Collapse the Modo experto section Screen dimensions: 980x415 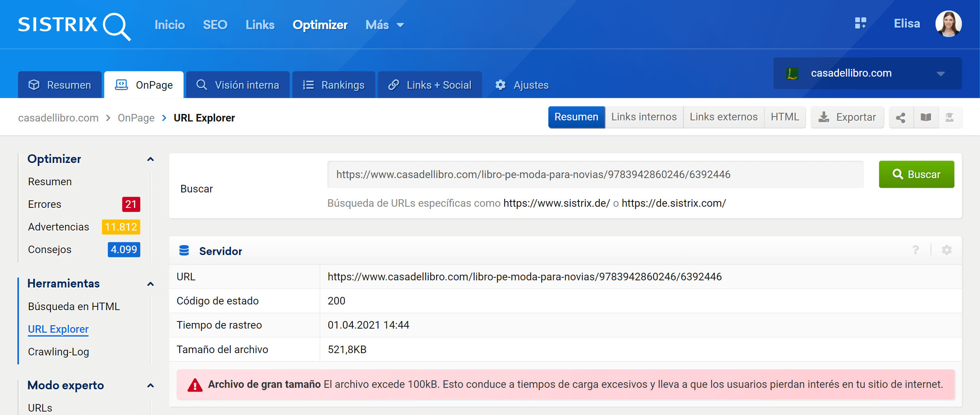(150, 386)
